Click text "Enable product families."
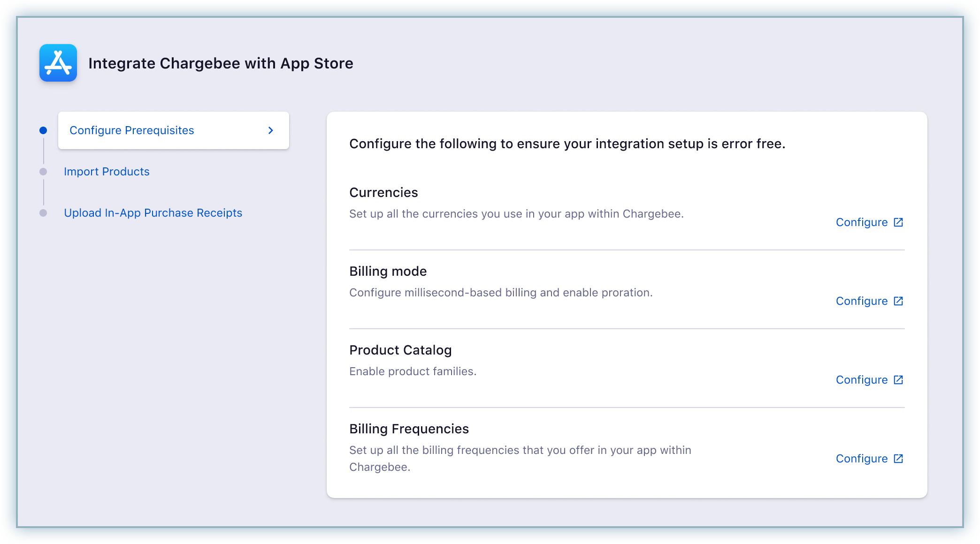Viewport: 980px width, 544px height. point(413,371)
